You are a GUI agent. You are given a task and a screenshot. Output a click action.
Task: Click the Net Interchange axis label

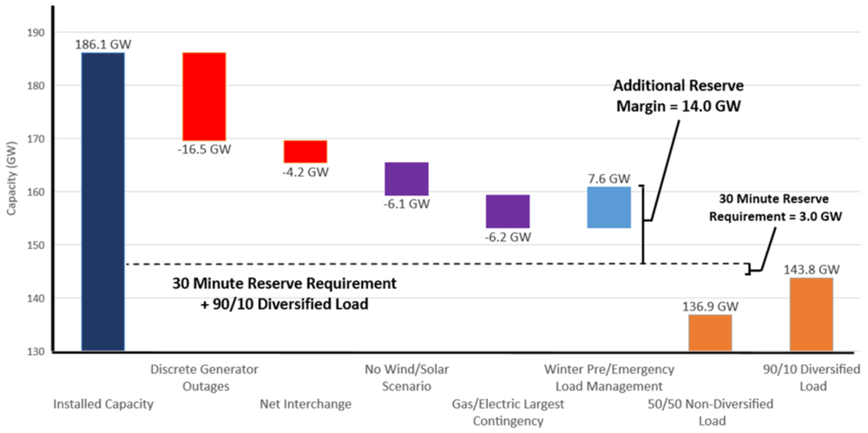[306, 404]
